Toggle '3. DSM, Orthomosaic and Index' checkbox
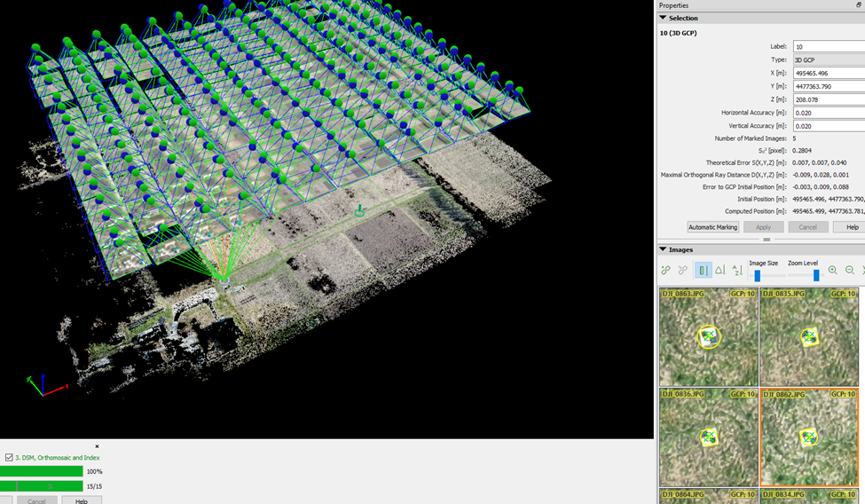The image size is (865, 504). (x=9, y=457)
